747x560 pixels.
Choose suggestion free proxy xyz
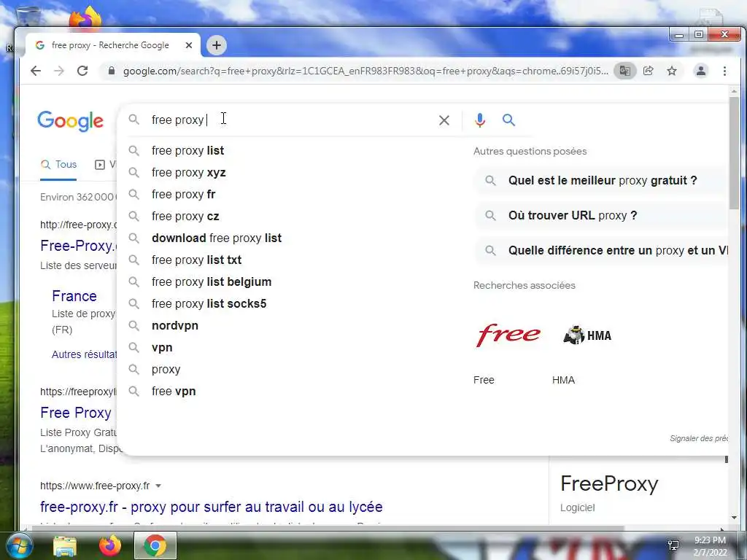tap(189, 172)
